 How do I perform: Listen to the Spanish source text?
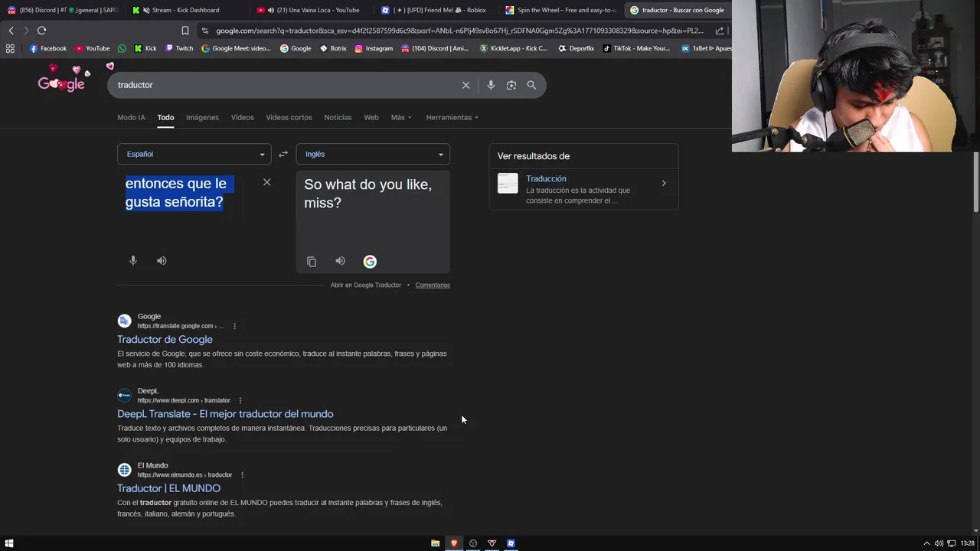pos(162,261)
